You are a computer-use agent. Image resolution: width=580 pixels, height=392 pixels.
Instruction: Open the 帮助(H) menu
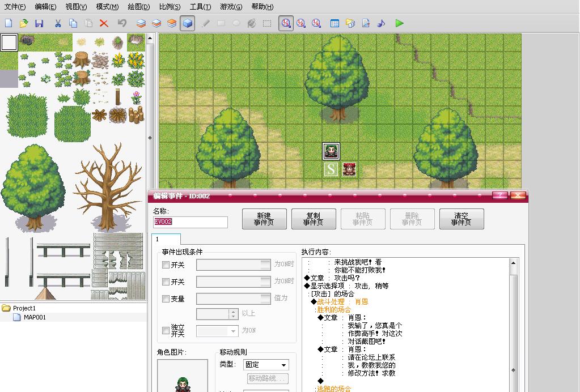click(263, 7)
